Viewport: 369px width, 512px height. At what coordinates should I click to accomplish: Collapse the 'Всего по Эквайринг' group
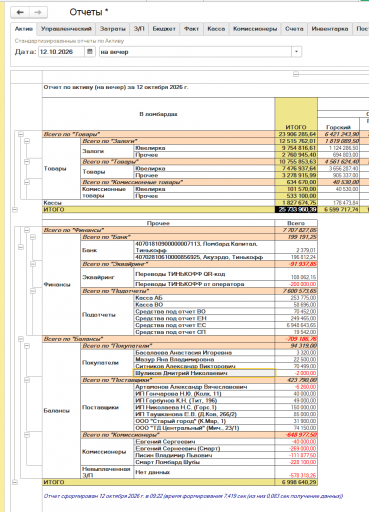[x=33, y=264]
